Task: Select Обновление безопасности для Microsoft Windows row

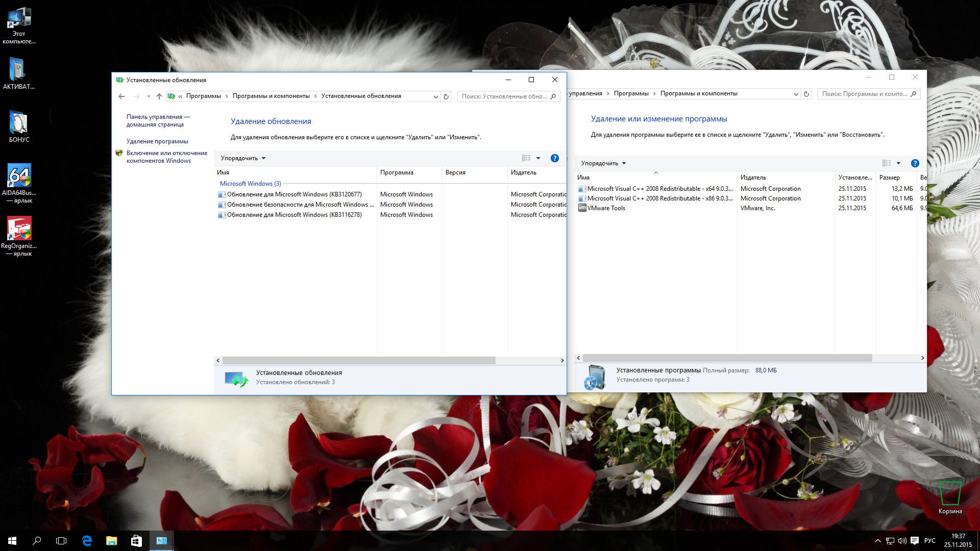Action: click(391, 205)
